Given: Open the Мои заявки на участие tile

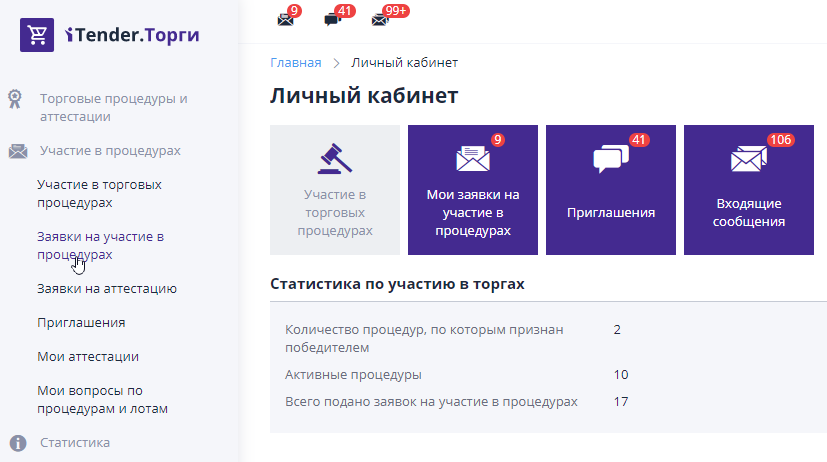Looking at the screenshot, I should (x=472, y=190).
